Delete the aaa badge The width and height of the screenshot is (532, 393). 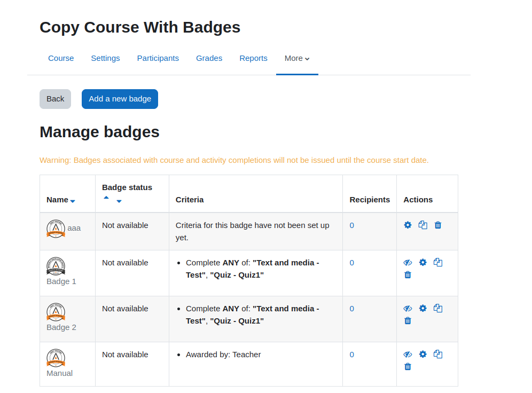tap(438, 225)
